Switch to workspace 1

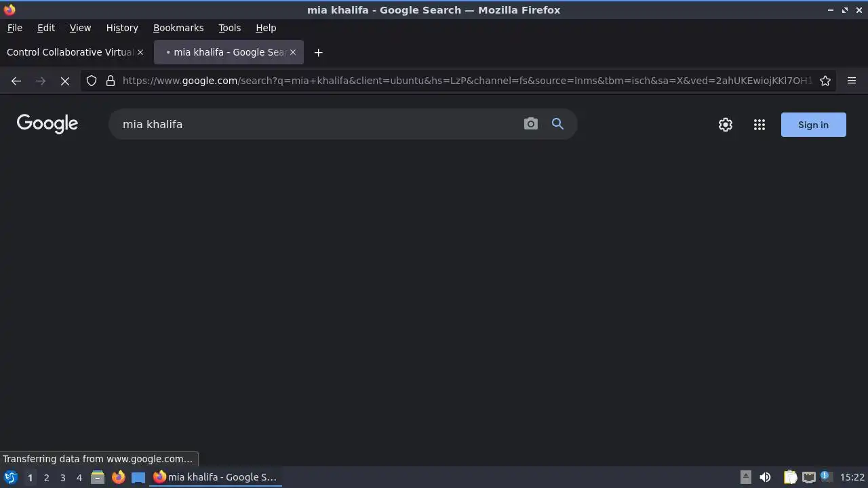(x=30, y=477)
